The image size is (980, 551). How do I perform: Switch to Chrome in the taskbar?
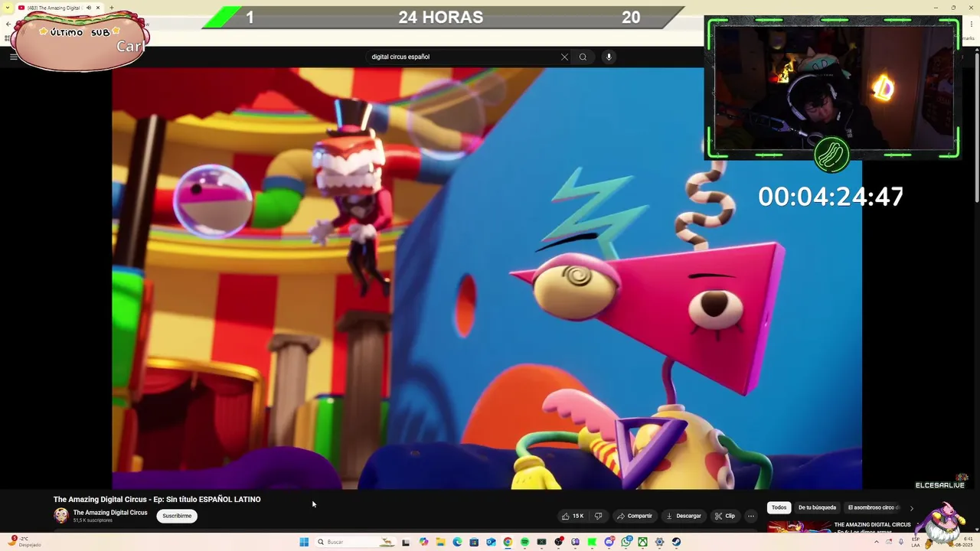tap(508, 542)
